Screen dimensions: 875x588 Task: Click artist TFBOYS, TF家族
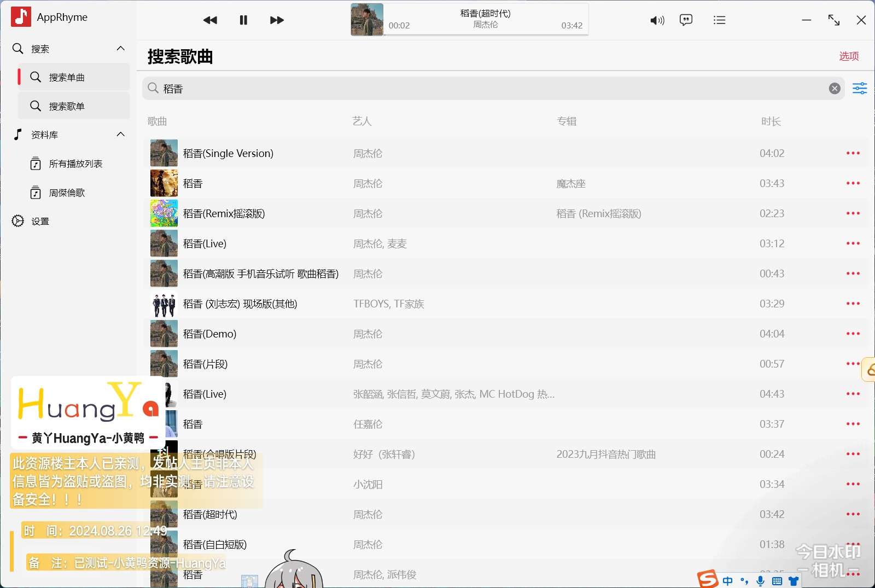389,304
